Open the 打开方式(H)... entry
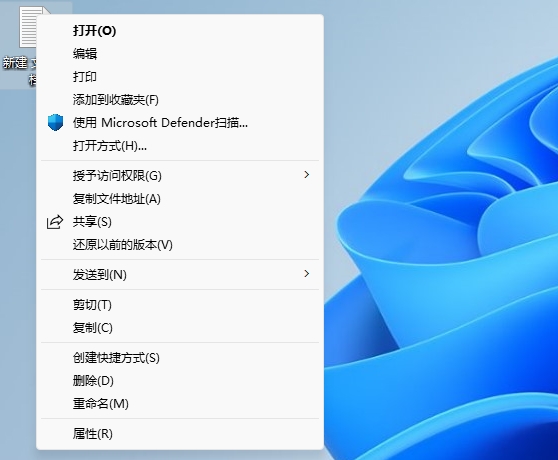 point(180,146)
